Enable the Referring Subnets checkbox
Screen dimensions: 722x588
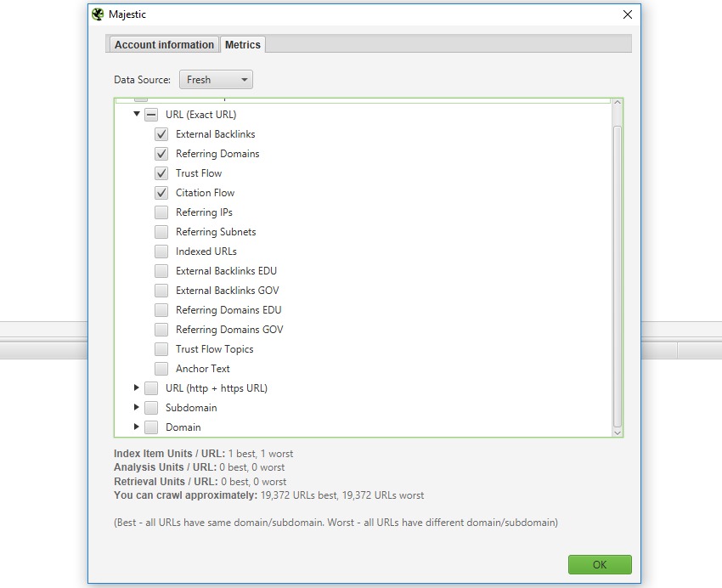click(161, 232)
